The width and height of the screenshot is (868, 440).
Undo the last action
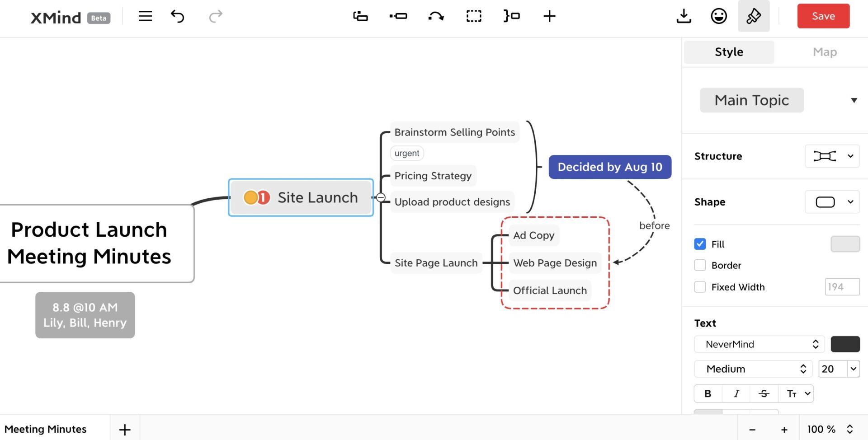click(x=177, y=16)
